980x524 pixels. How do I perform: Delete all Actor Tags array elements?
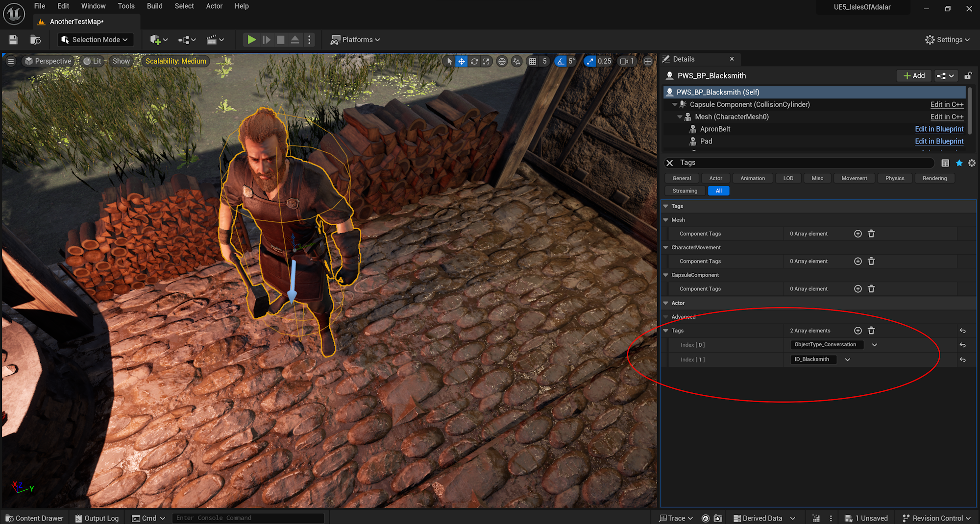click(x=871, y=331)
